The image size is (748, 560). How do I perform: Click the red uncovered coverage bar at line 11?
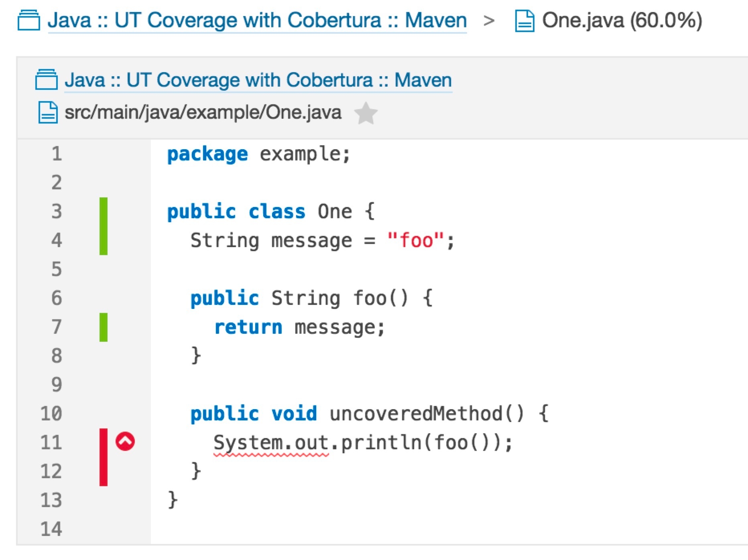(104, 442)
